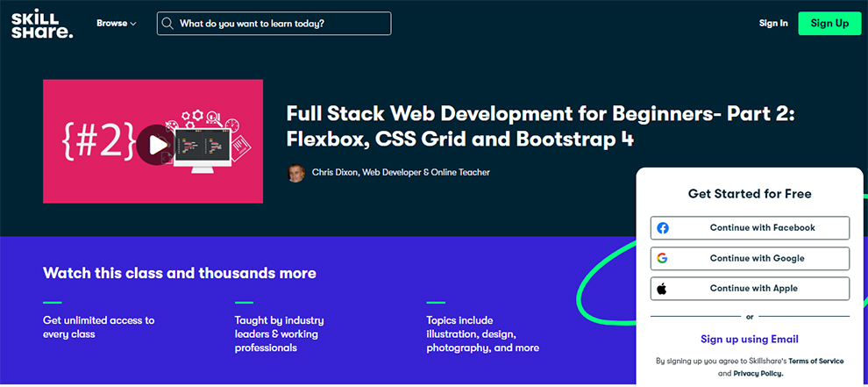Open the Chris Dixon teacher profile link
The image size is (868, 387).
click(x=401, y=172)
